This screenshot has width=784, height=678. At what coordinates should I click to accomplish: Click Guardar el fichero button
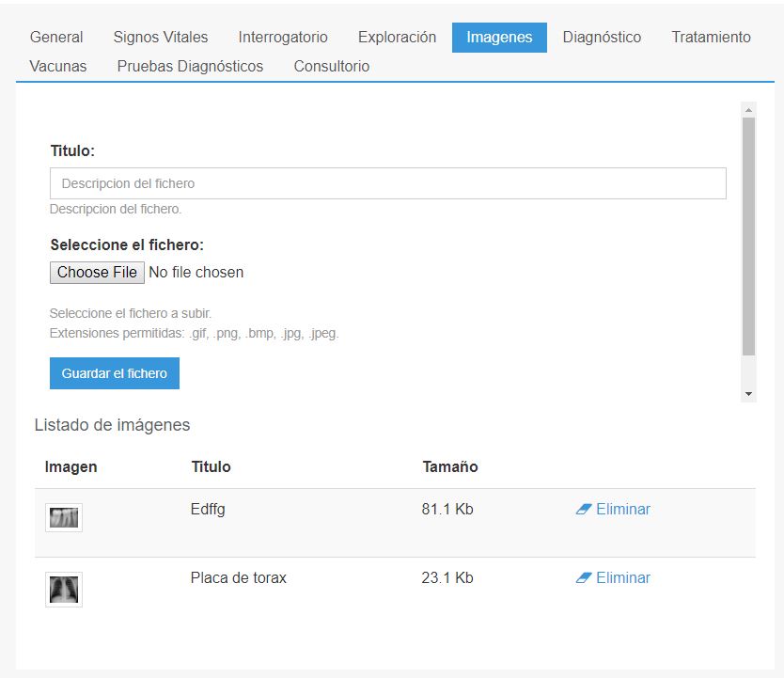tap(115, 373)
